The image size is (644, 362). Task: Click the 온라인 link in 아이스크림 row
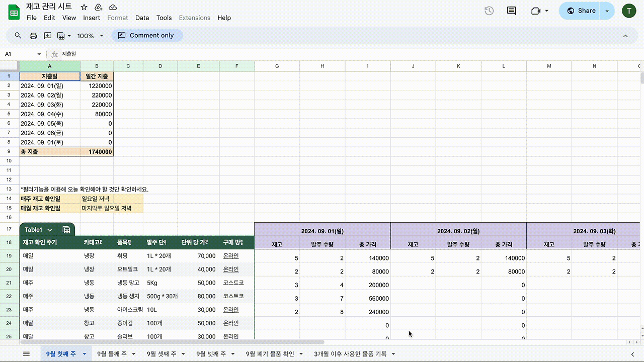pos(231,310)
